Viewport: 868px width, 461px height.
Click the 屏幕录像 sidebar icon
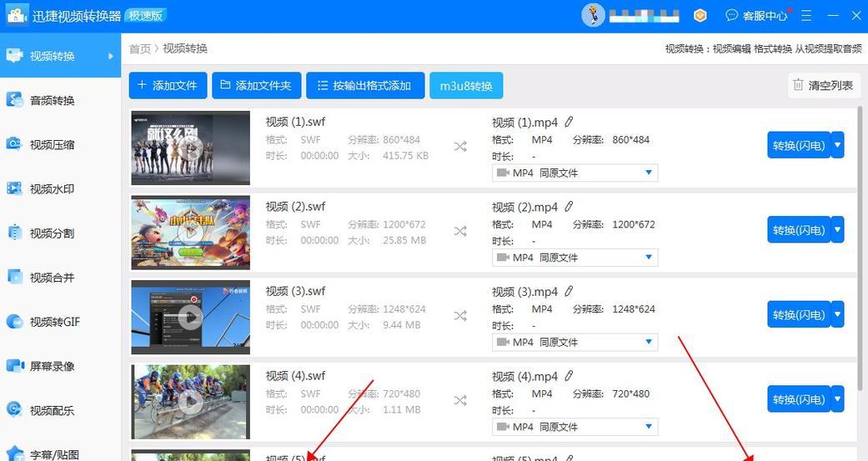15,365
